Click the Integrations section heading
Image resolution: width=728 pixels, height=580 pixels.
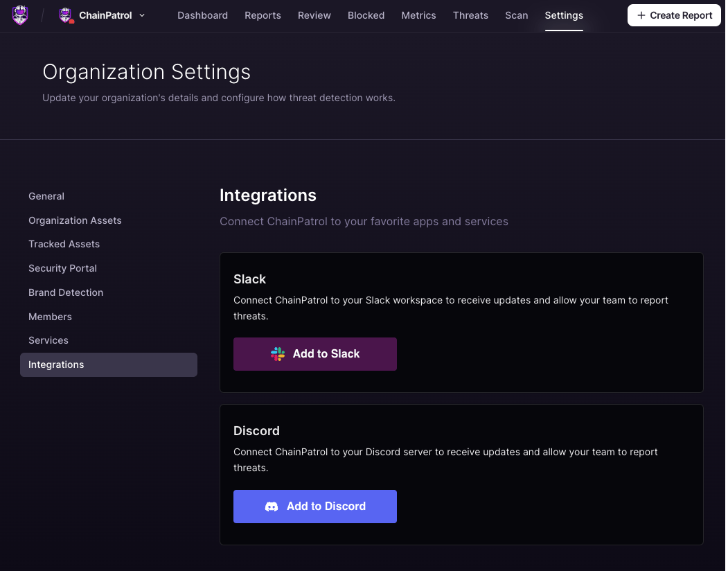point(268,195)
